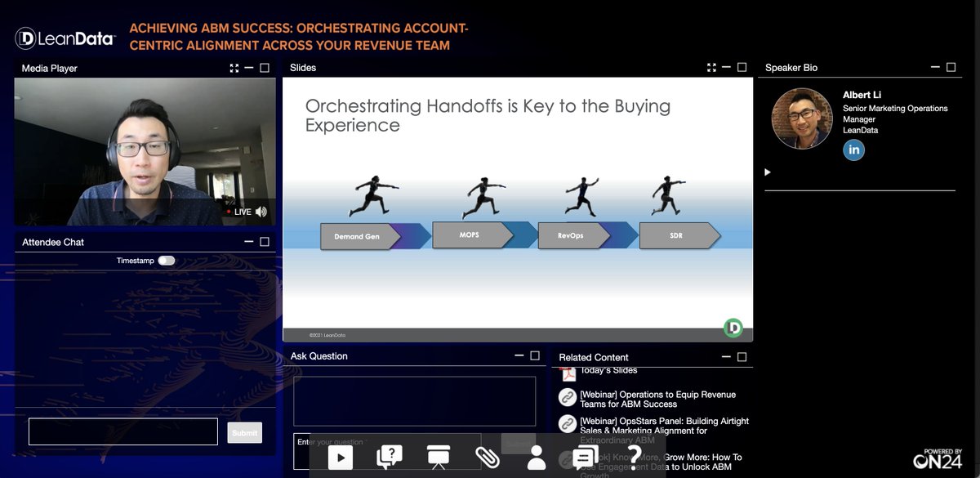Open the Help question mark in dock
Screen dimensions: 980x478
pyautogui.click(x=634, y=458)
